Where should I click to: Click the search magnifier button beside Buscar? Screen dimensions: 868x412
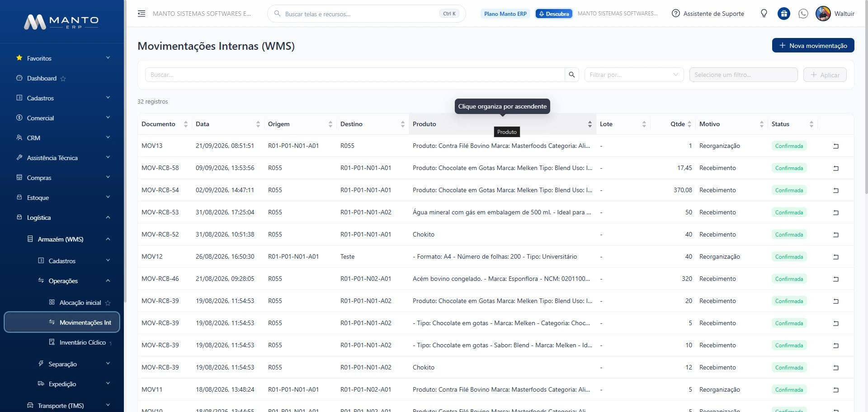pyautogui.click(x=572, y=75)
